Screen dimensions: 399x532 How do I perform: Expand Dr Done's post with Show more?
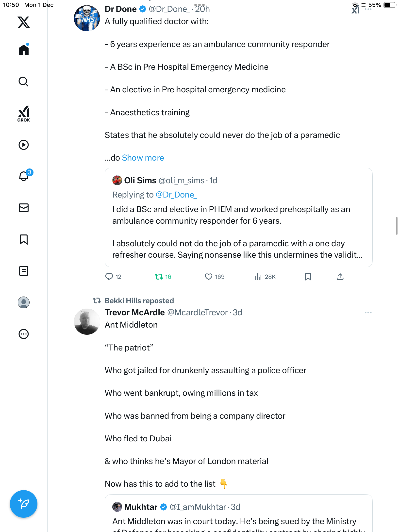click(x=143, y=158)
